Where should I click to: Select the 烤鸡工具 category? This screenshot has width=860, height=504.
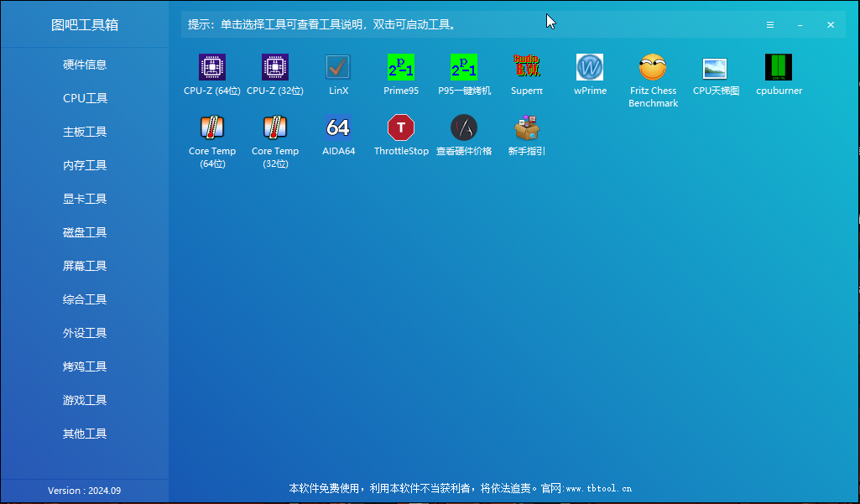84,366
